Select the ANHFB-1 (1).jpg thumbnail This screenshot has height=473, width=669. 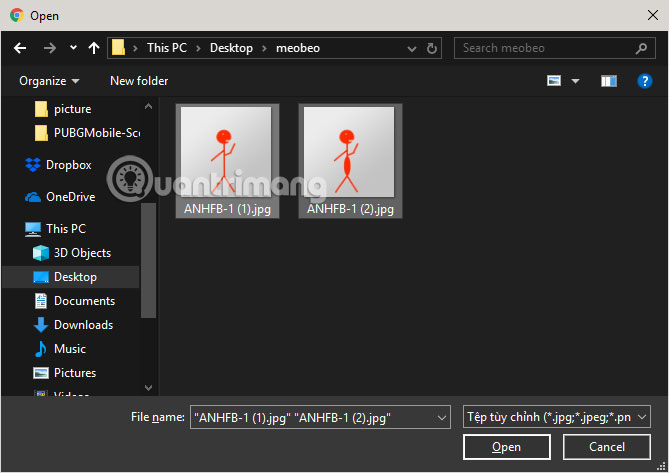226,152
